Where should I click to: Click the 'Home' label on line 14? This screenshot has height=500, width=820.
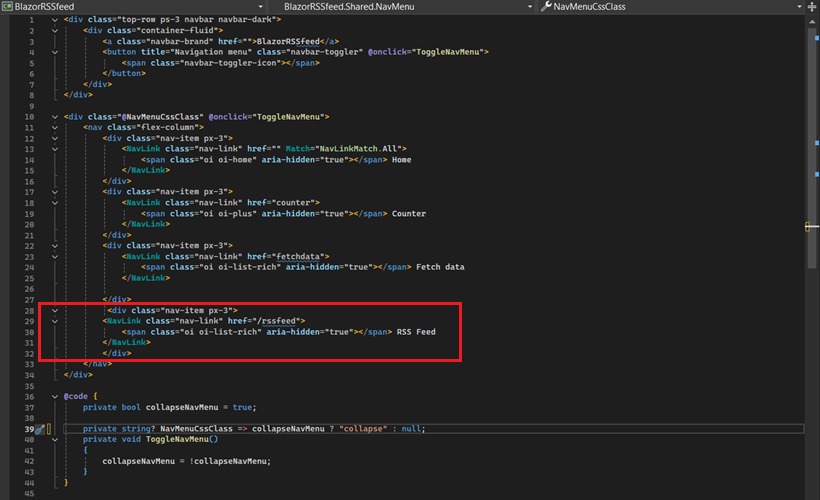tap(402, 160)
